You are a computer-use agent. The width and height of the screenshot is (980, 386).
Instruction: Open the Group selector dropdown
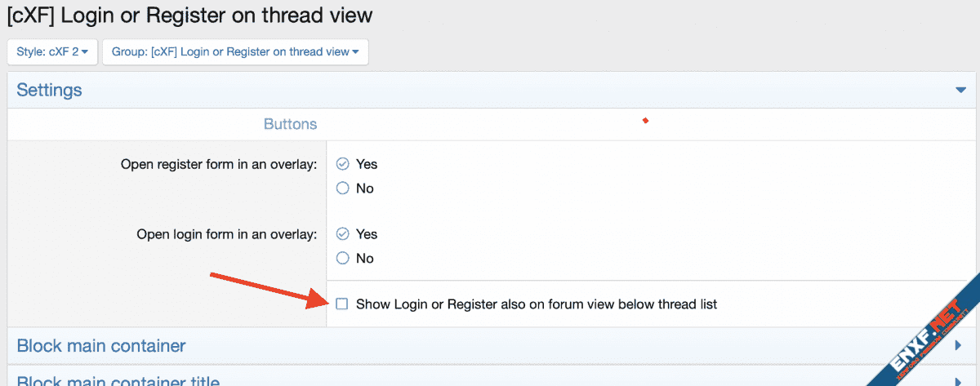click(x=235, y=51)
